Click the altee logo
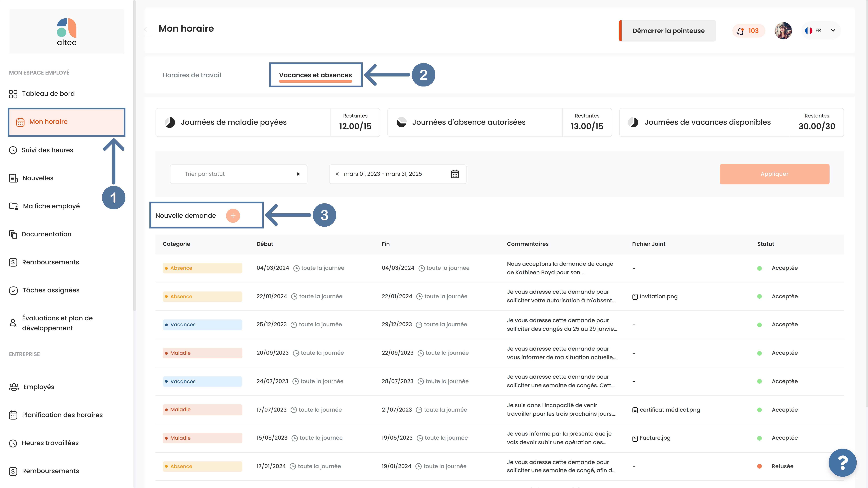868x488 pixels. coord(67,32)
